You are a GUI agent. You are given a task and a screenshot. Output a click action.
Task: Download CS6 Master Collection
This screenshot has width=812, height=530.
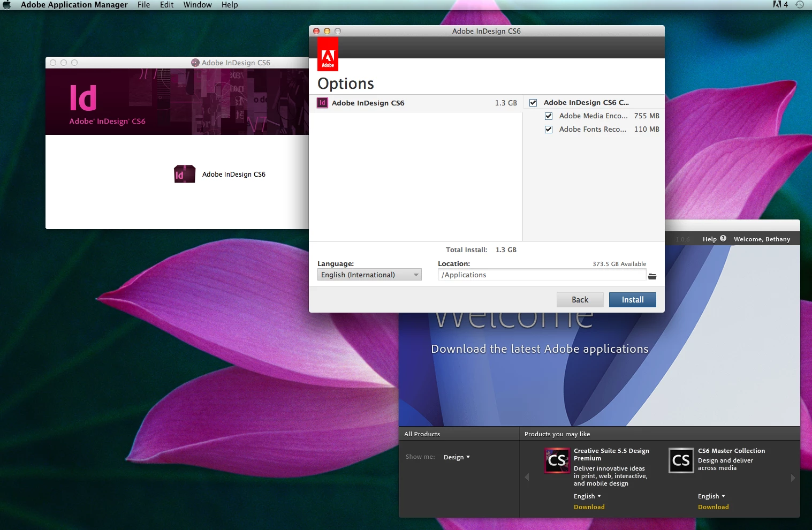tap(714, 507)
